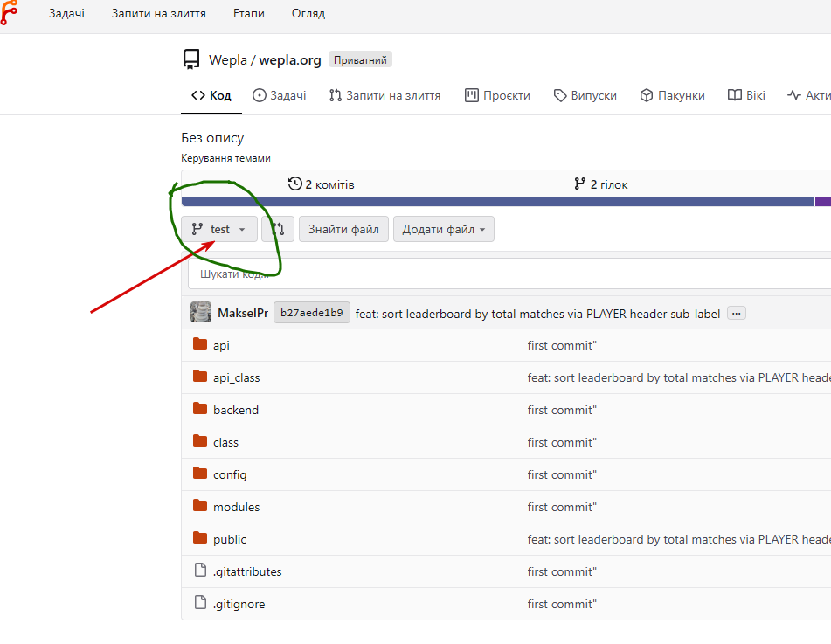Click the Приватний label
This screenshot has width=831, height=644.
(360, 60)
